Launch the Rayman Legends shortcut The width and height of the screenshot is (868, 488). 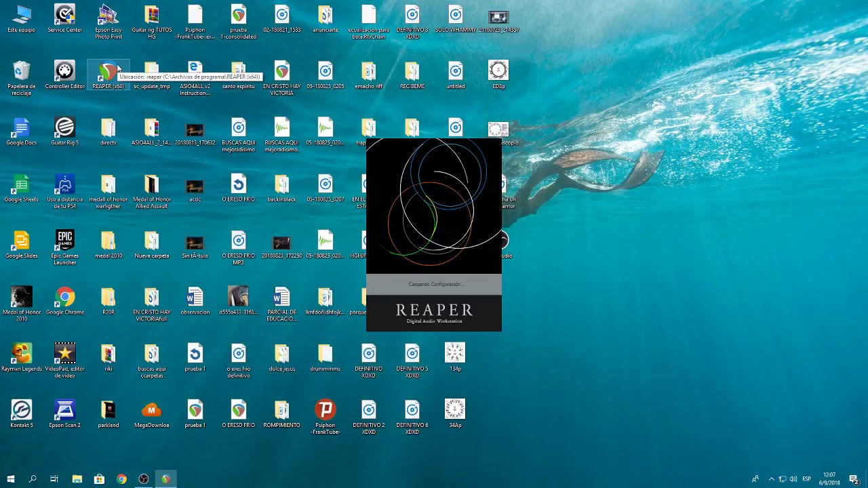22,358
